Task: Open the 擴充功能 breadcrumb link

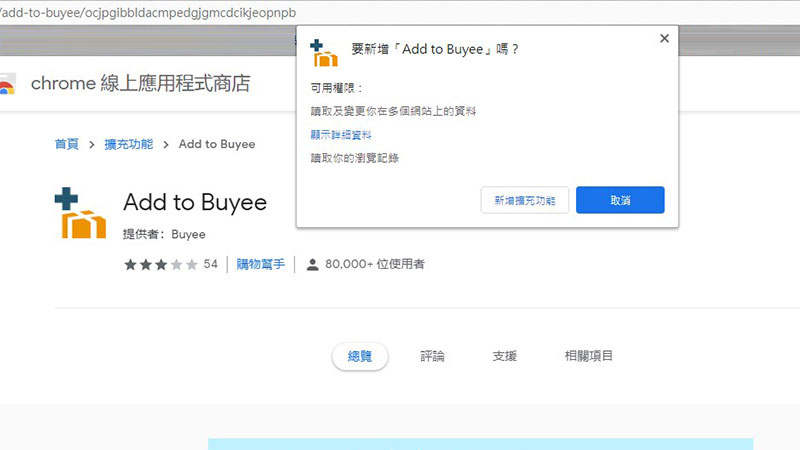Action: [129, 144]
